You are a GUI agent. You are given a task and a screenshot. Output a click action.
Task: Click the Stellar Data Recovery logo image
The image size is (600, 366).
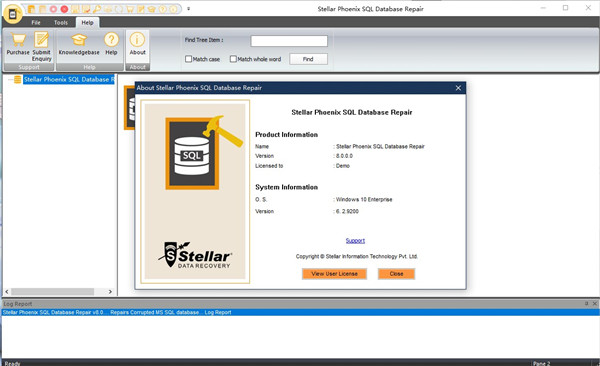(x=195, y=255)
